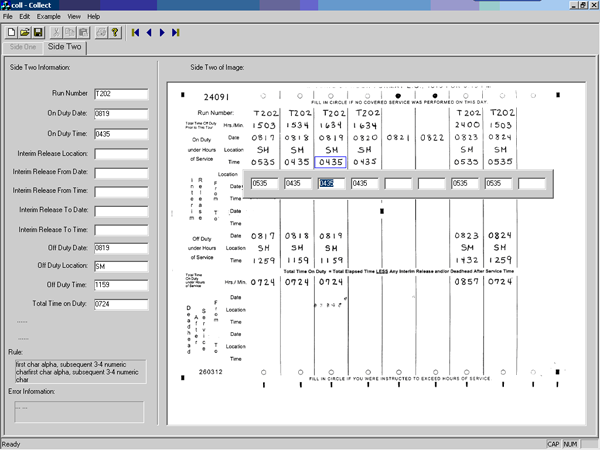600x450 pixels.
Task: Click the Copy toolbar icon
Action: (70, 33)
